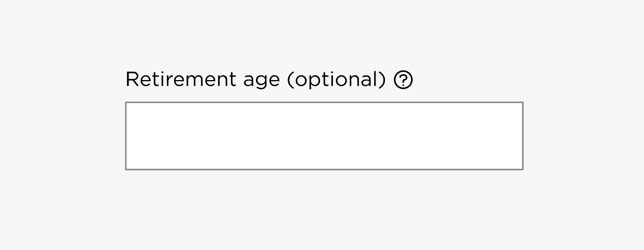Click inside the Retirement age input

click(324, 136)
